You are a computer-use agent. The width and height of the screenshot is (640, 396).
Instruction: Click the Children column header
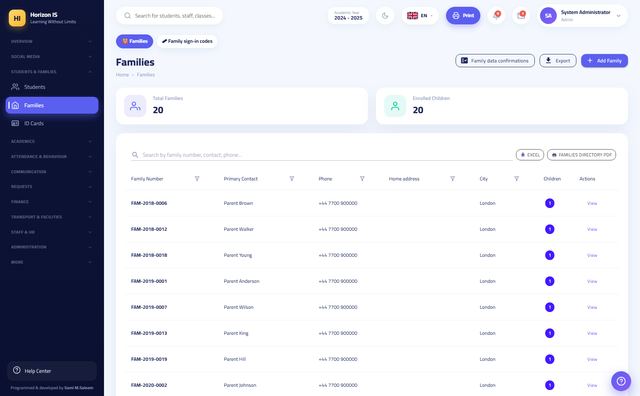[552, 179]
